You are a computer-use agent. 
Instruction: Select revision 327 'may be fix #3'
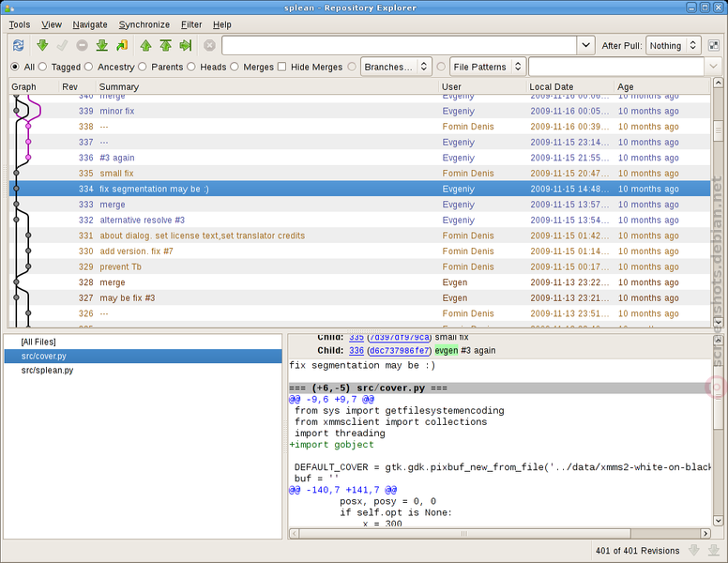point(360,297)
